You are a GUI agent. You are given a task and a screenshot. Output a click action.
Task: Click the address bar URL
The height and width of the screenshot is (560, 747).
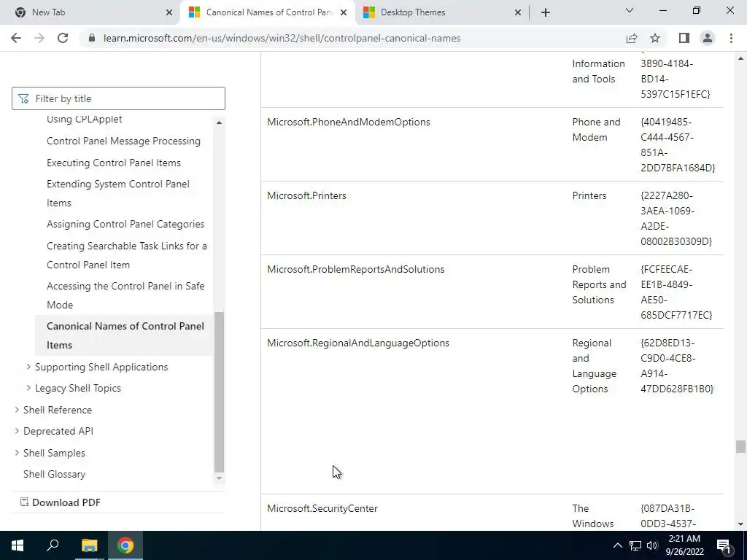point(282,38)
